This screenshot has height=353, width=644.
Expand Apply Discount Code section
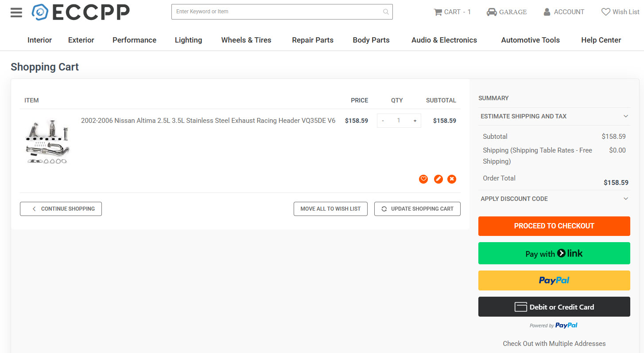(625, 199)
